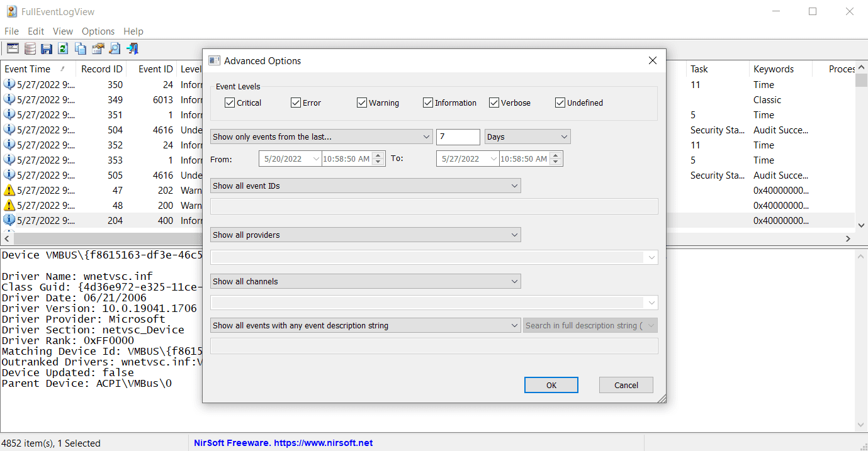Click the Exit door icon
Viewport: 868px width, 451px height.
pyautogui.click(x=132, y=48)
